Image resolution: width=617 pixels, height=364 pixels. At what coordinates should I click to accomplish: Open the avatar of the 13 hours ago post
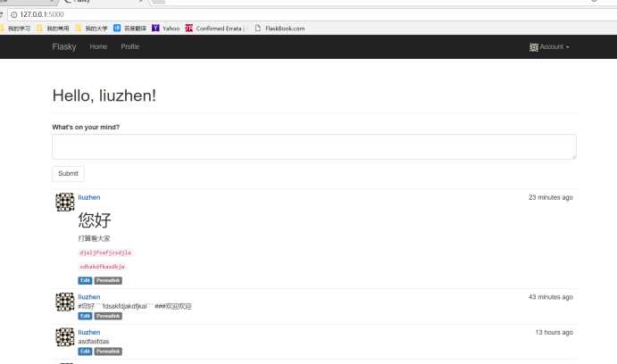coord(65,337)
